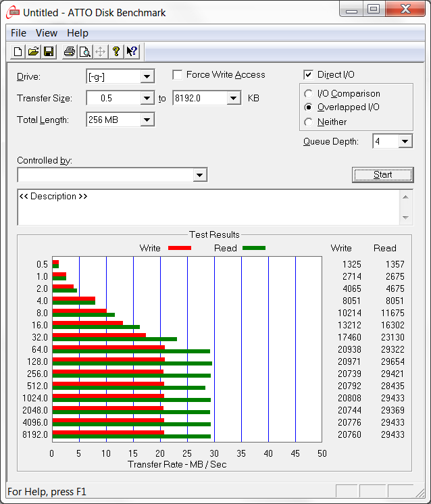Open Print Preview from the toolbar

click(84, 51)
